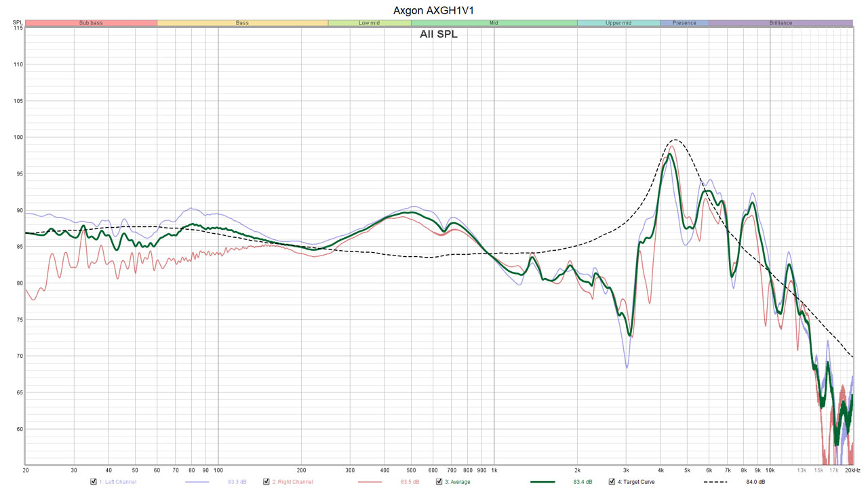Click the '4: Target Curve' legend label
This screenshot has width=868, height=488.
636,482
